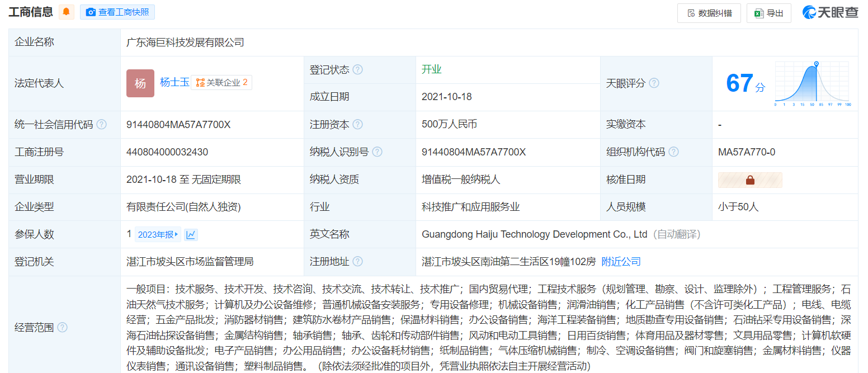Click 增值税一般纳税人 qualification text

point(461,180)
